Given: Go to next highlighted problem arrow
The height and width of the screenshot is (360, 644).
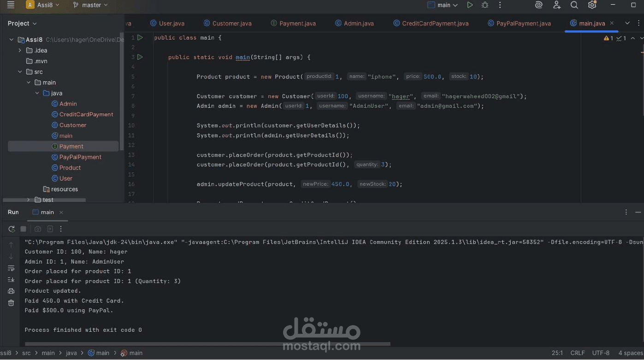Looking at the screenshot, I should pyautogui.click(x=641, y=38).
